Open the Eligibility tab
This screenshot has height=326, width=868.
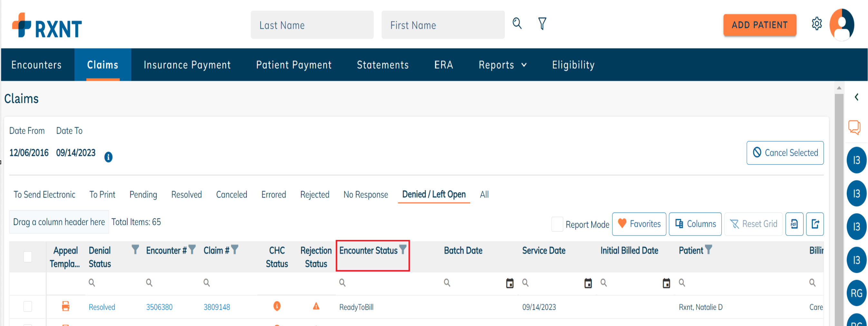coord(573,65)
